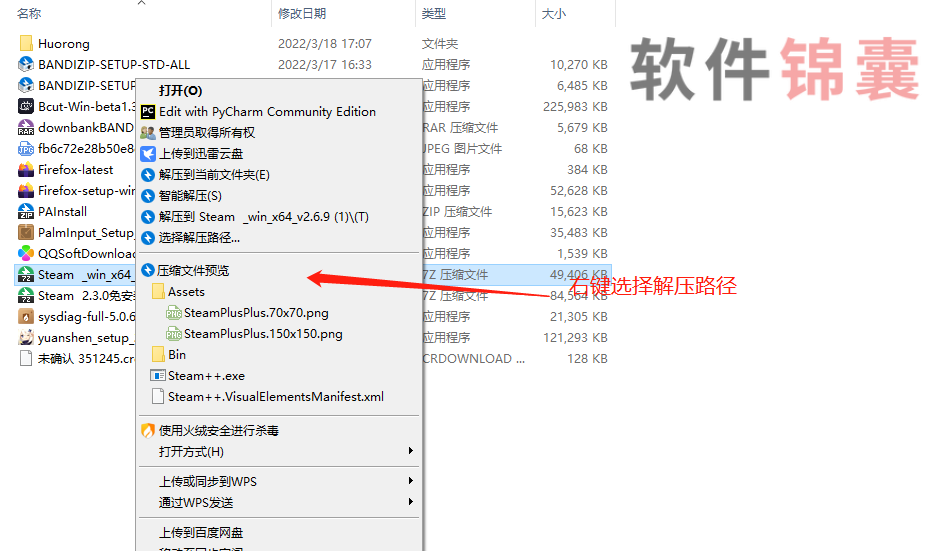
Task: Click the 15,623 KB size cell
Action: click(579, 212)
